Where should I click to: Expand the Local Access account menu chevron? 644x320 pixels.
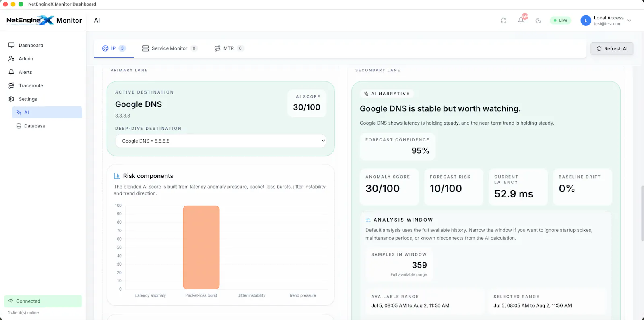[x=629, y=21]
